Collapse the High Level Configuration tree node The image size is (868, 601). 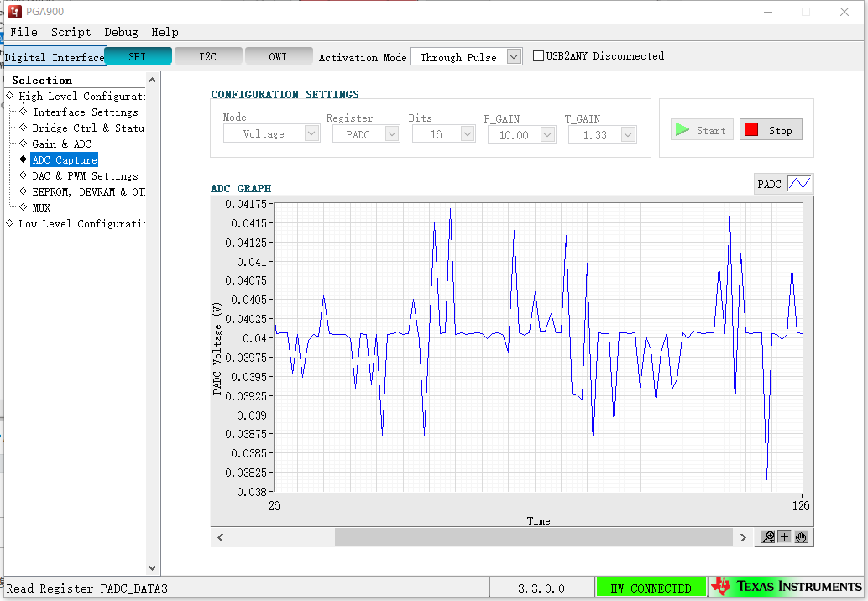[x=10, y=96]
